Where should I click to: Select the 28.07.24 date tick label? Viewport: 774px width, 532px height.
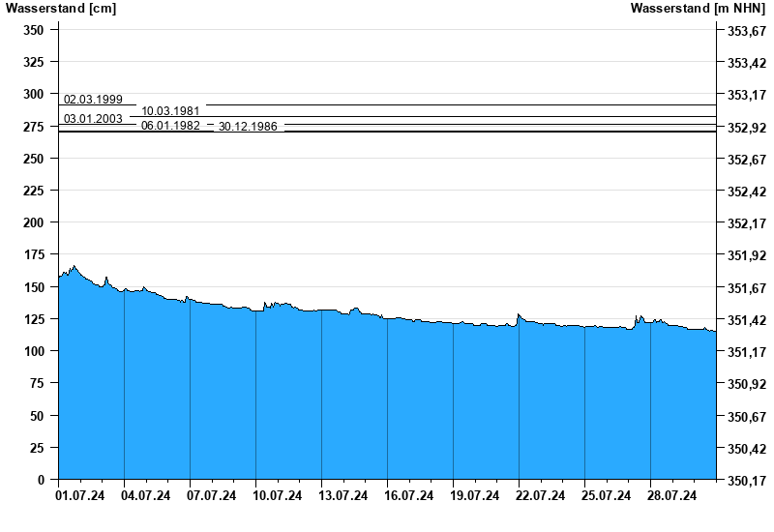[672, 496]
